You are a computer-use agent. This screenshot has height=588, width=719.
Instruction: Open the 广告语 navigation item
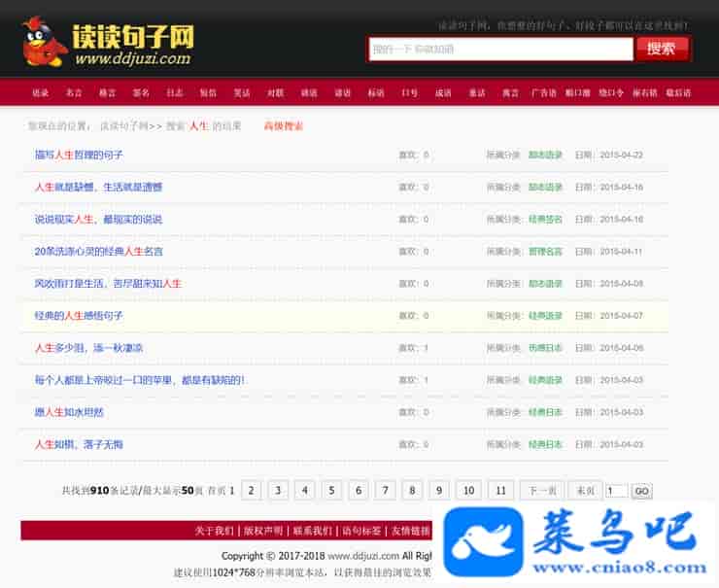click(x=544, y=93)
